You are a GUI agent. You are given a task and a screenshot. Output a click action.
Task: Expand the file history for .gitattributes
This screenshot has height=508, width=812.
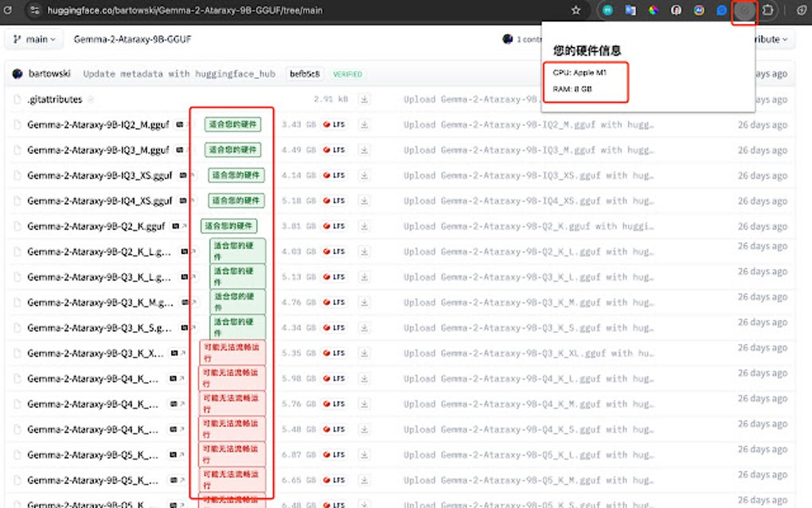click(90, 99)
